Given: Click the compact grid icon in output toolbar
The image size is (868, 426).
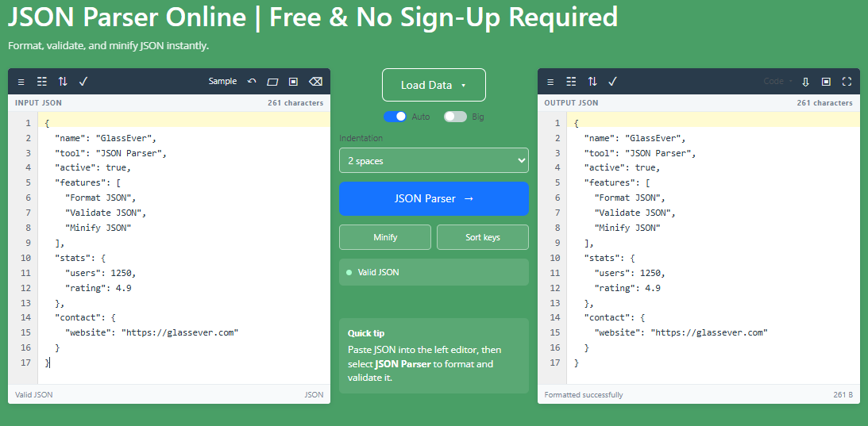Looking at the screenshot, I should coord(571,82).
